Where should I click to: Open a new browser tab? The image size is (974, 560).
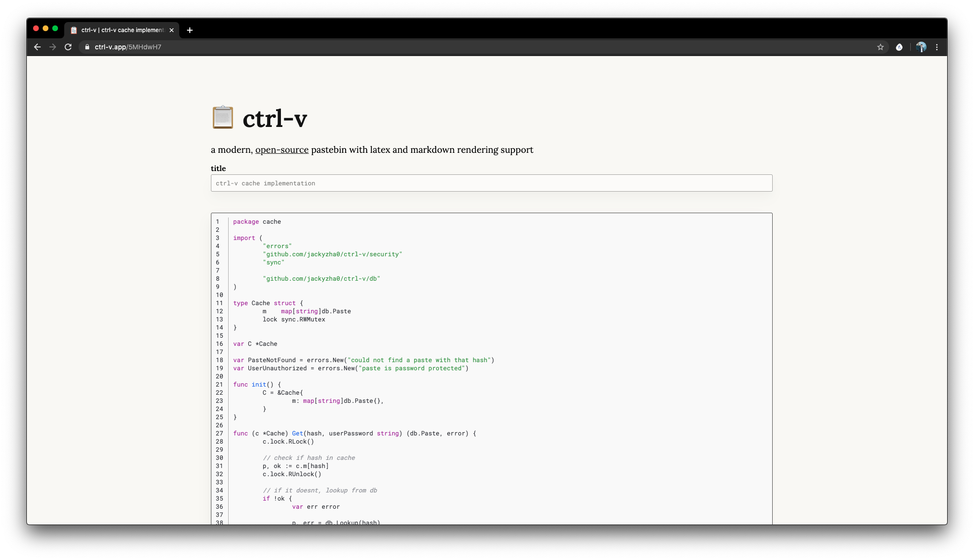(190, 30)
